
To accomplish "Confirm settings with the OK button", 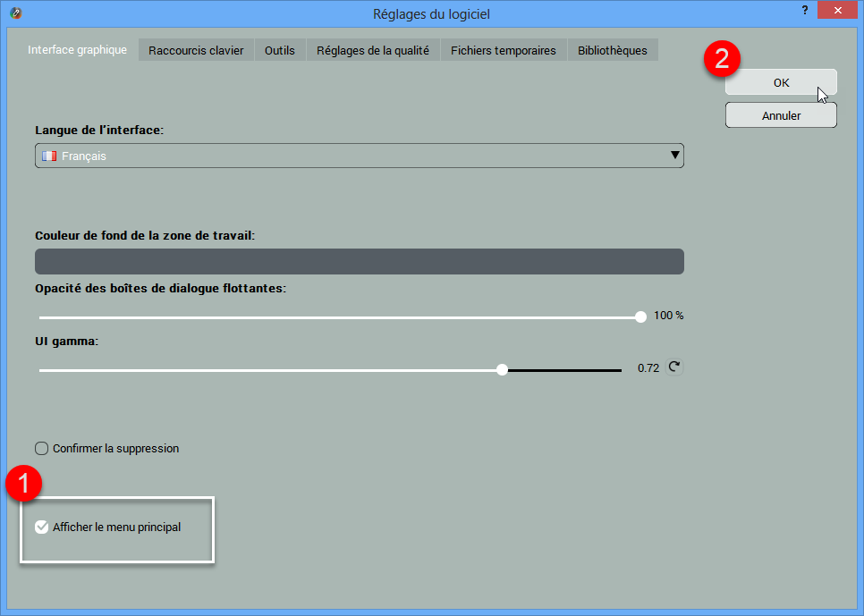I will point(782,82).
